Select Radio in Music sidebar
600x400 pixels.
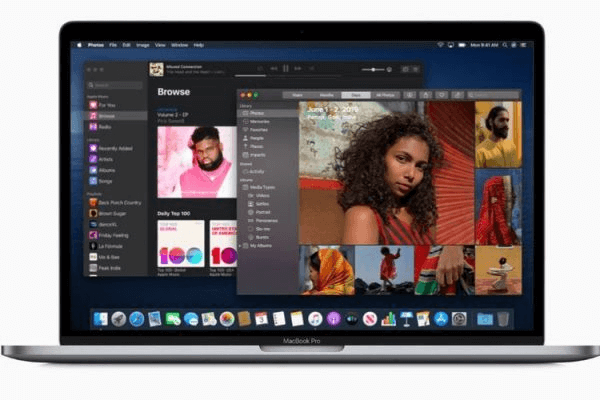point(116,127)
